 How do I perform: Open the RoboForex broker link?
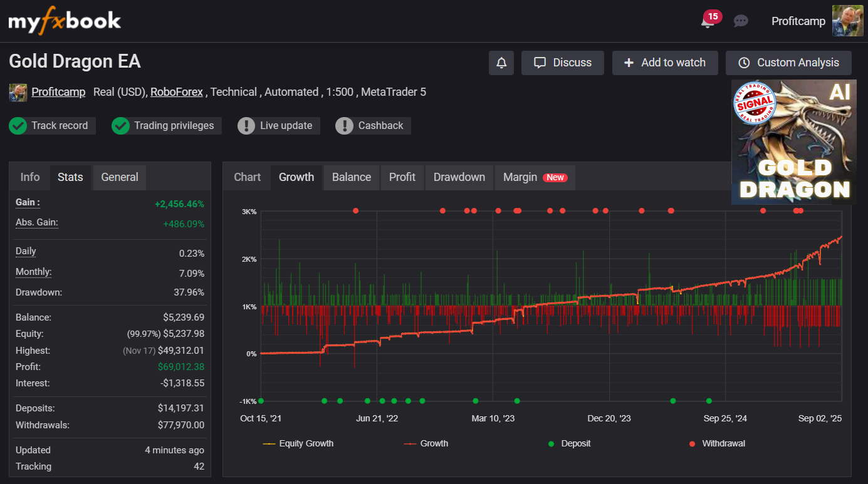(177, 92)
